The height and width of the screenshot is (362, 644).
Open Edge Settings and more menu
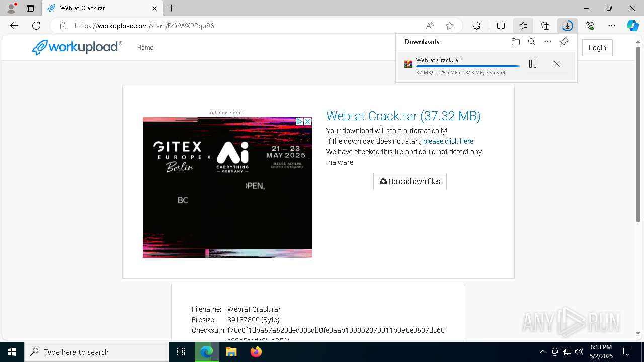612,26
